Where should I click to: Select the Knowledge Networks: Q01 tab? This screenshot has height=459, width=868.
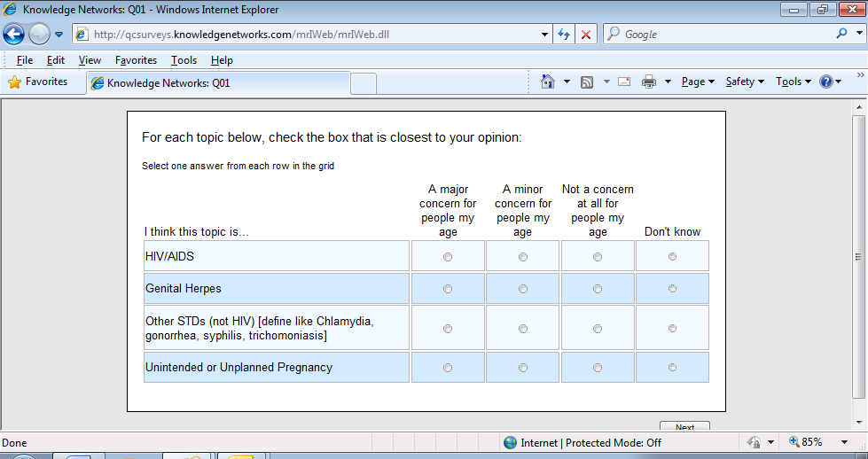coord(219,83)
